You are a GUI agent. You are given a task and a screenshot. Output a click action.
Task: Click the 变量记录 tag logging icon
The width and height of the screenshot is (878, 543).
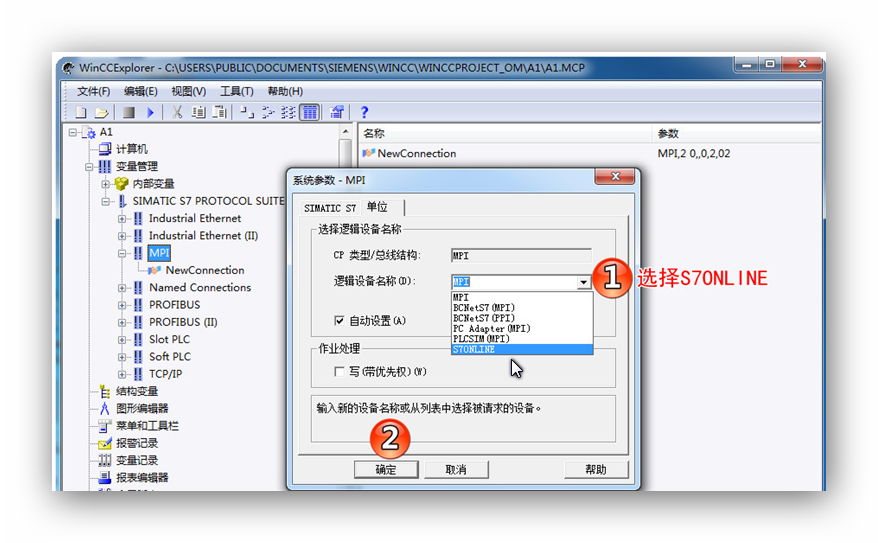click(x=105, y=461)
